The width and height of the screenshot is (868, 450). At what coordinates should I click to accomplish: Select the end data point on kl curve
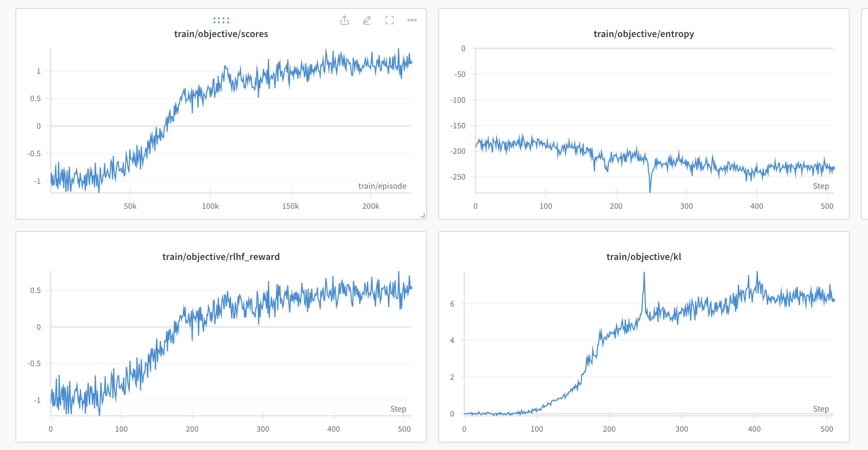833,300
